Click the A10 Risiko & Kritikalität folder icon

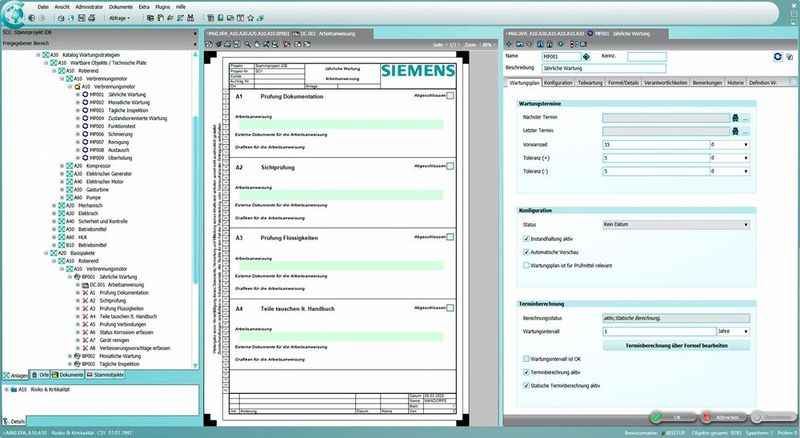[x=14, y=390]
